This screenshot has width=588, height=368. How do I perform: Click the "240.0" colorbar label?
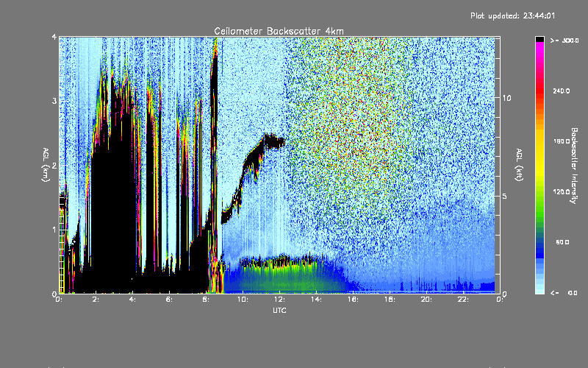click(x=562, y=91)
